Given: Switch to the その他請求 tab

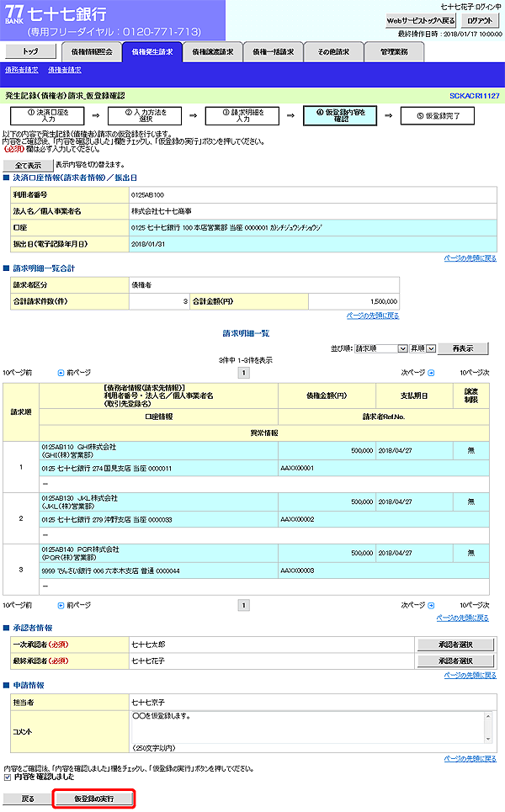Looking at the screenshot, I should pyautogui.click(x=333, y=52).
